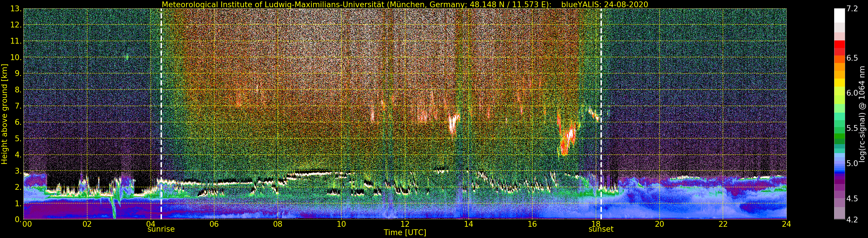Click the time axis tick '08'

[x=278, y=224]
